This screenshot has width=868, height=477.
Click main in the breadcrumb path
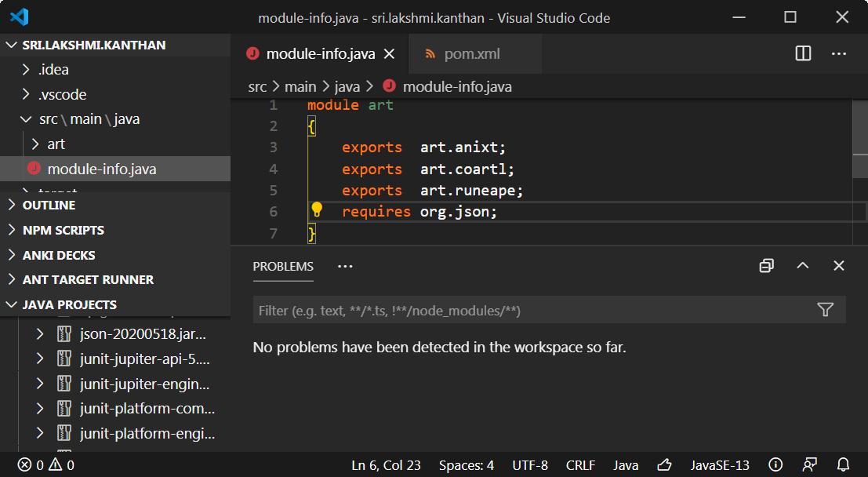(x=300, y=87)
